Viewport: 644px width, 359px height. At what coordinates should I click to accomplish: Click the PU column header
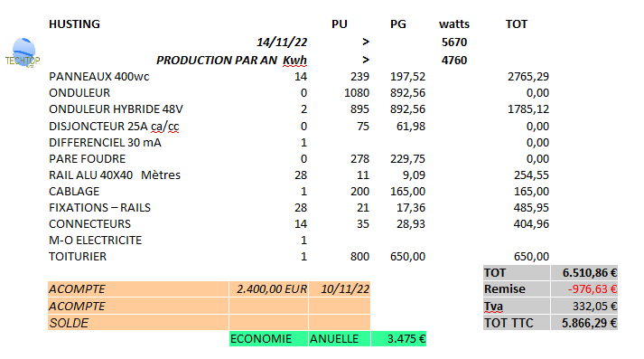pyautogui.click(x=340, y=24)
